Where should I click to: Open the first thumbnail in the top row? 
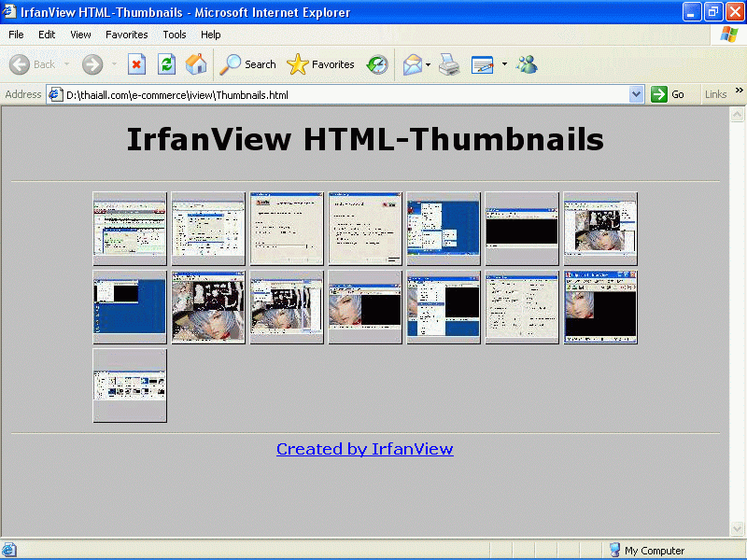130,229
